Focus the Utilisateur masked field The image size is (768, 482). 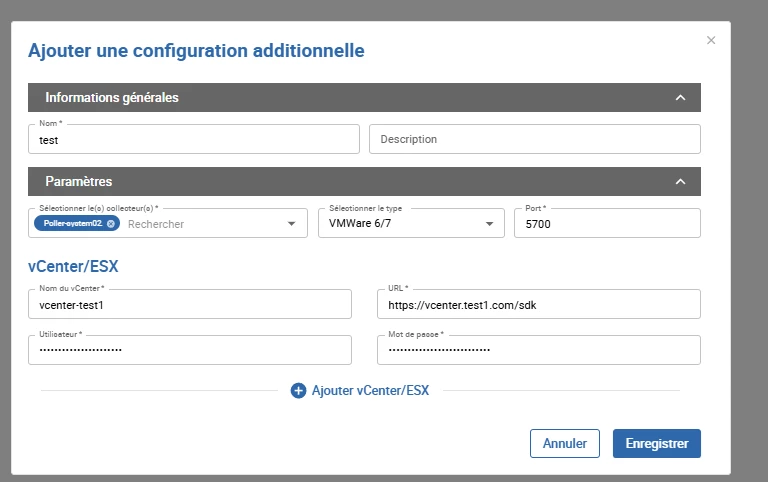pyautogui.click(x=190, y=350)
